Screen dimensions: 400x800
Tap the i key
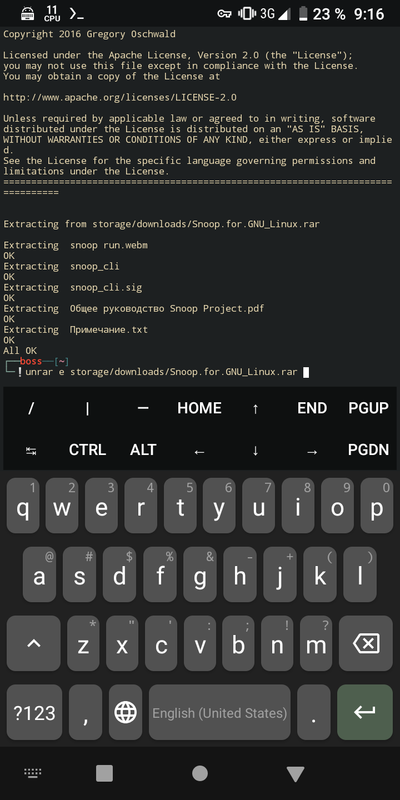298,506
